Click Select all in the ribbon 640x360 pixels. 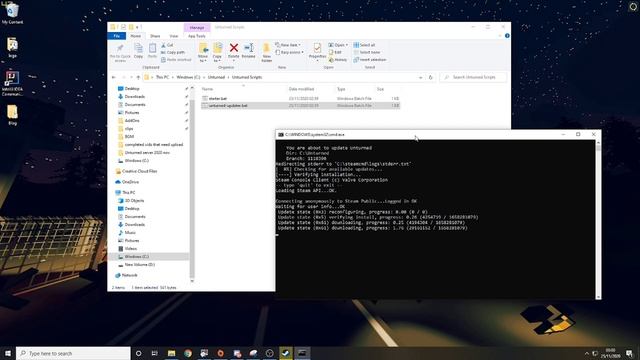pos(364,45)
